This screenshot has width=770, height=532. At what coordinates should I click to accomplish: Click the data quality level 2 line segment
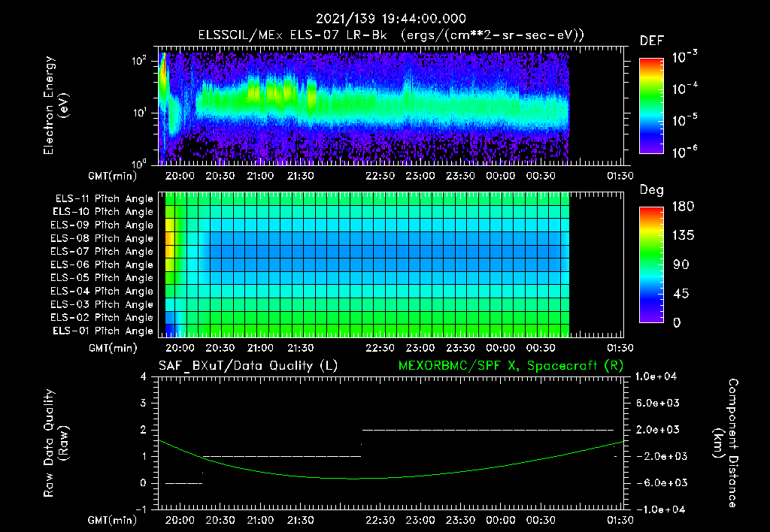point(487,430)
